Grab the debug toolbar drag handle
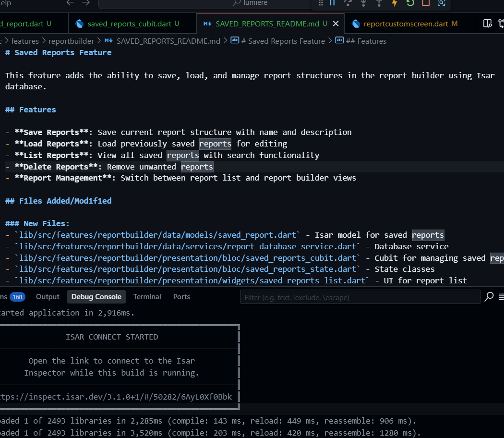The width and height of the screenshot is (504, 438). tap(321, 2)
